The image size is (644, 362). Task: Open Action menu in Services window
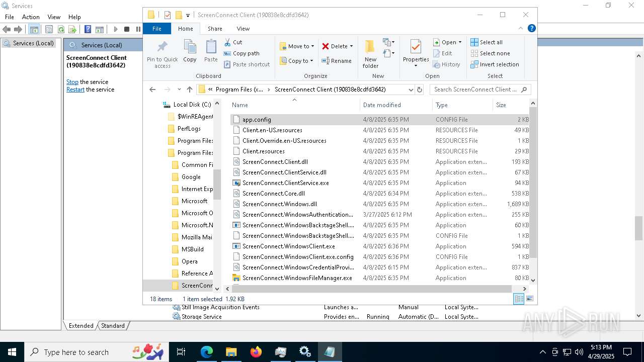click(31, 17)
